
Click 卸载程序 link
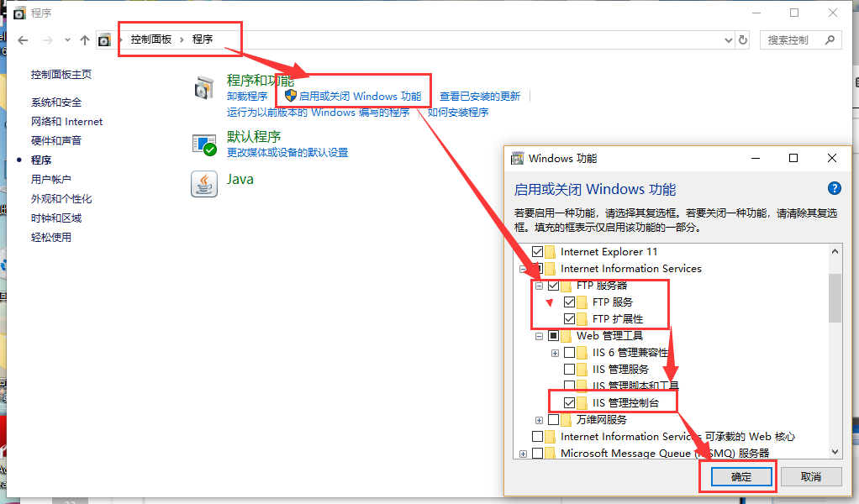[x=247, y=97]
